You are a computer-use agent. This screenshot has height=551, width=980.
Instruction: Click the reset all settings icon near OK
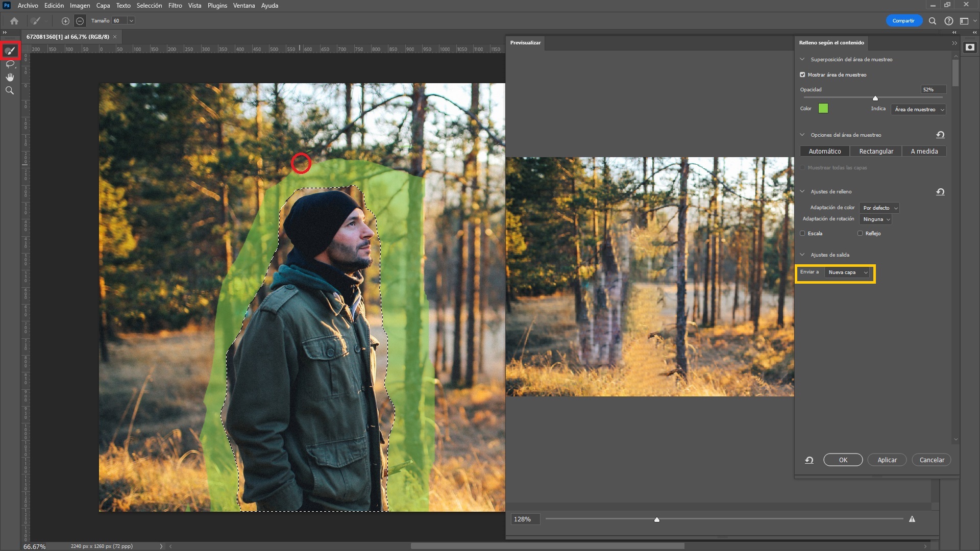point(809,460)
